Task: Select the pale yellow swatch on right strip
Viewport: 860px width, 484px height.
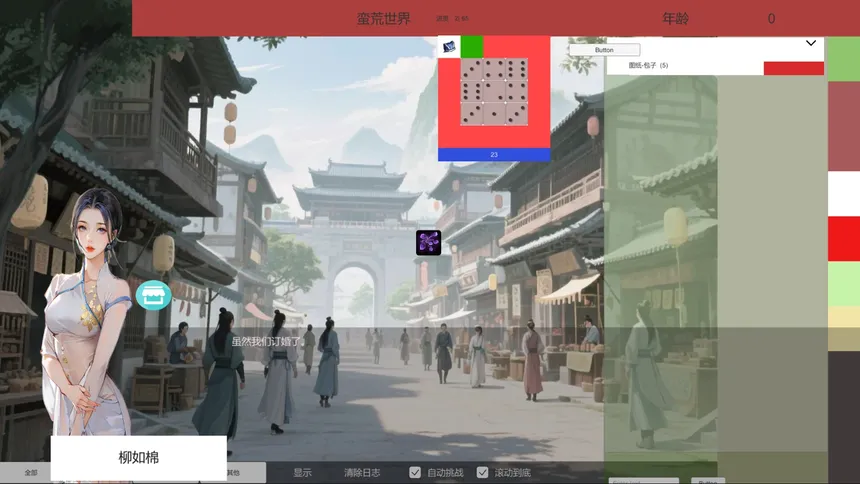Action: [844, 329]
